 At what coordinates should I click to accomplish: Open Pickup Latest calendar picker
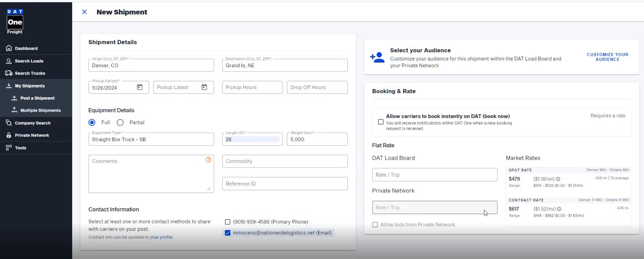click(x=204, y=87)
